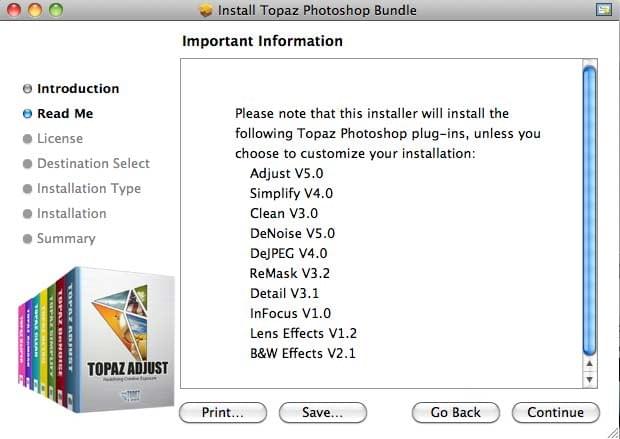Click the Installation Type step bullet

(x=27, y=189)
